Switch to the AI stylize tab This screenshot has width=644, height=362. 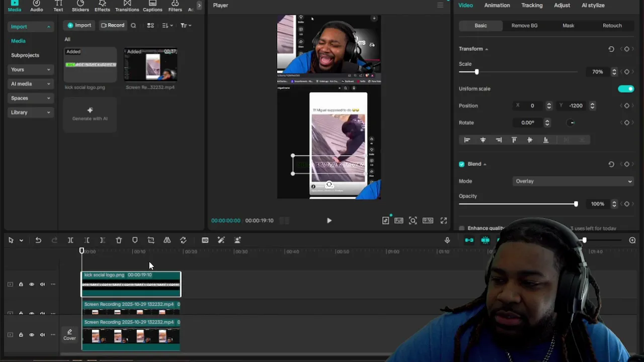(593, 5)
